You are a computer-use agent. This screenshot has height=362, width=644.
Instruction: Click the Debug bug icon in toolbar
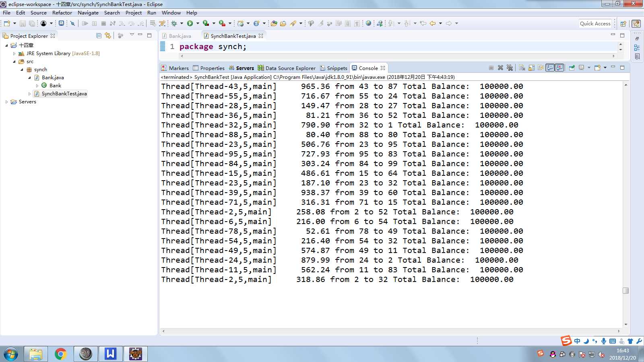pos(174,23)
